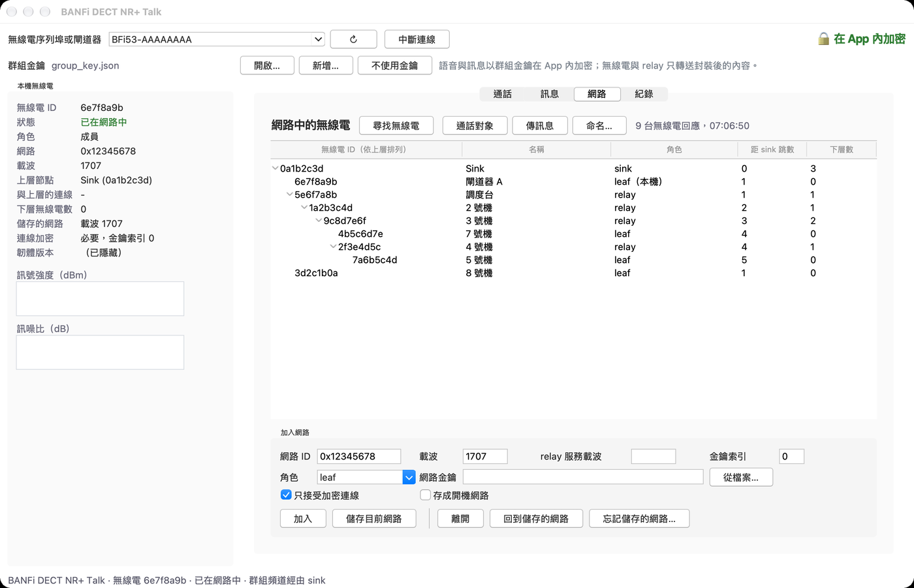Toggle the 只接受加密連線 checkbox
This screenshot has width=914, height=588.
click(286, 495)
